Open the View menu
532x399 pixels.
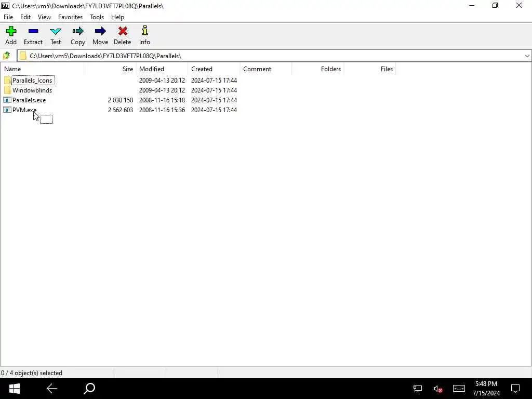coord(44,17)
